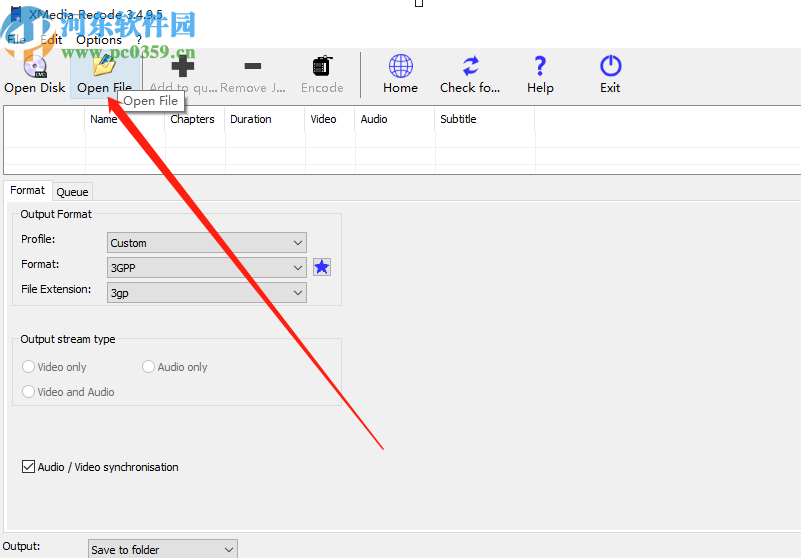
Task: Expand the Format dropdown showing 3GPP
Action: click(x=207, y=268)
